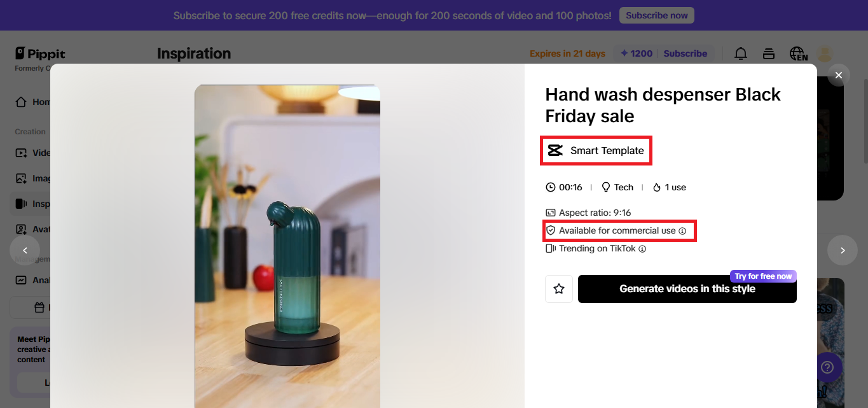Go to next template arrow
868x408 pixels.
coord(843,250)
